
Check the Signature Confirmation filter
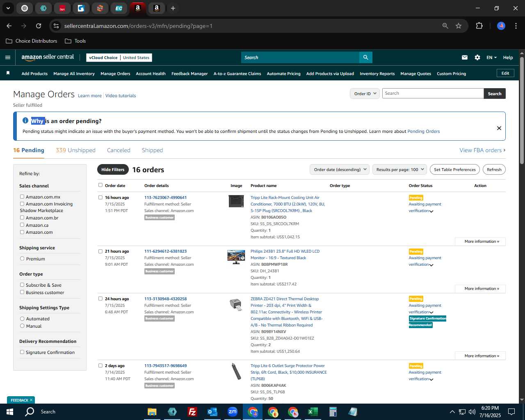[22, 352]
